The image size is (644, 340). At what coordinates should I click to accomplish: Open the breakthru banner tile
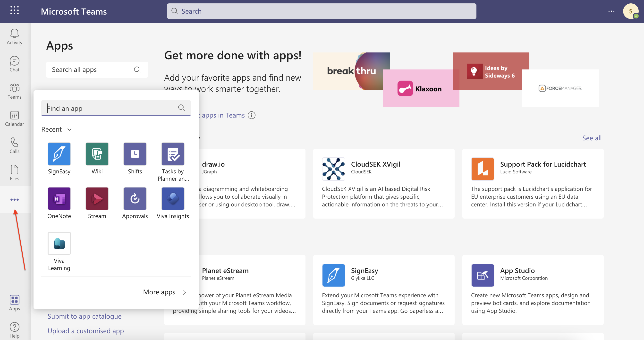351,71
